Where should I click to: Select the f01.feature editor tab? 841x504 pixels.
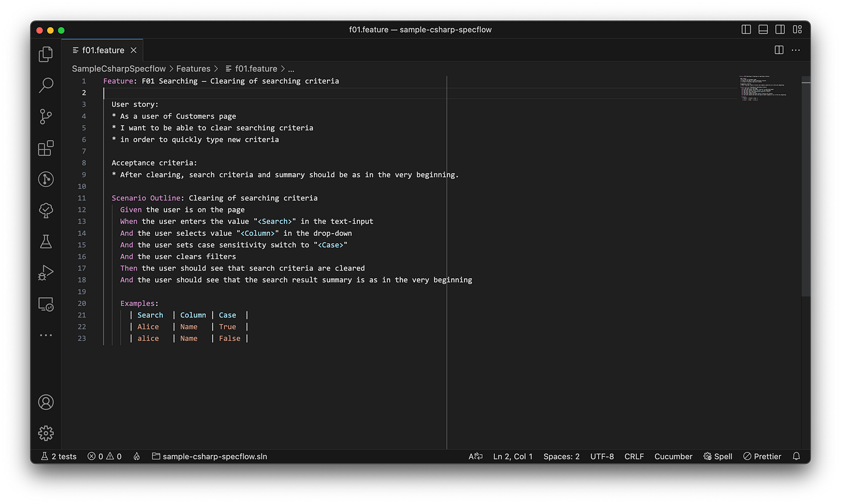tap(102, 50)
